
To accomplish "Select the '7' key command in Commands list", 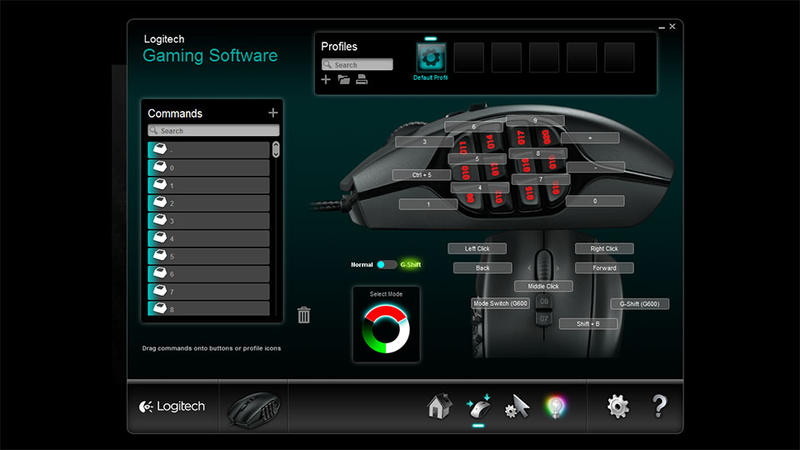I will [x=209, y=291].
